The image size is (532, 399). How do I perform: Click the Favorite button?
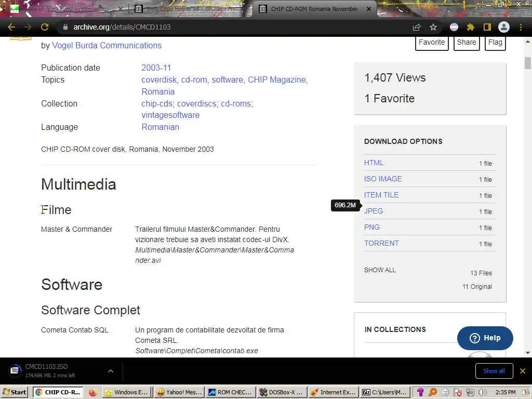432,43
